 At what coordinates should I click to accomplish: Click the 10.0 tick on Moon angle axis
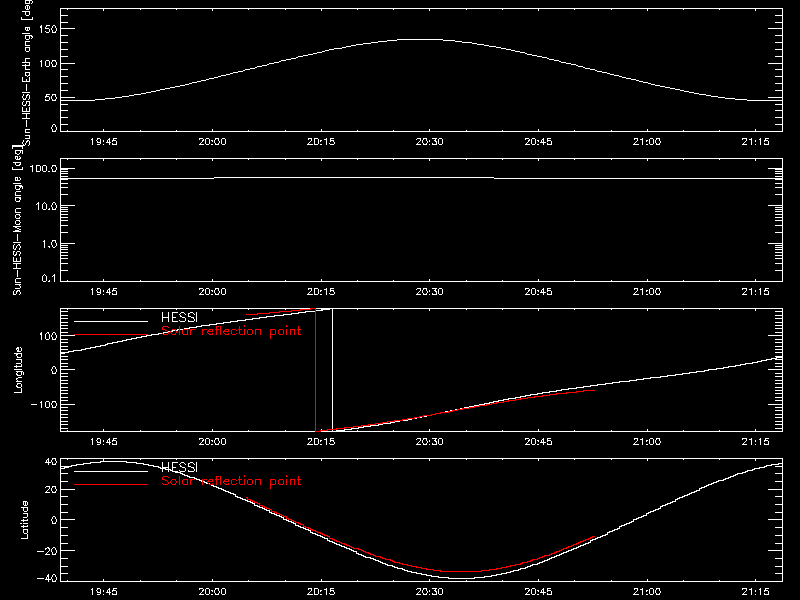46,206
